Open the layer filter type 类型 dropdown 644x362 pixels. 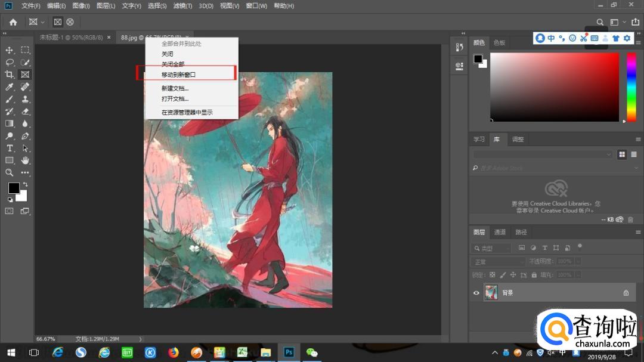[491, 248]
